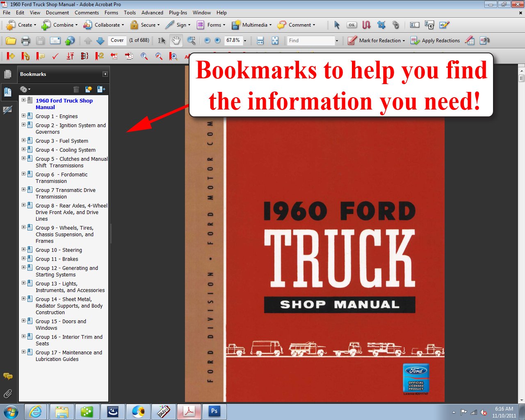
Task: Click the Redaction Properties pencil icon
Action: (470, 41)
